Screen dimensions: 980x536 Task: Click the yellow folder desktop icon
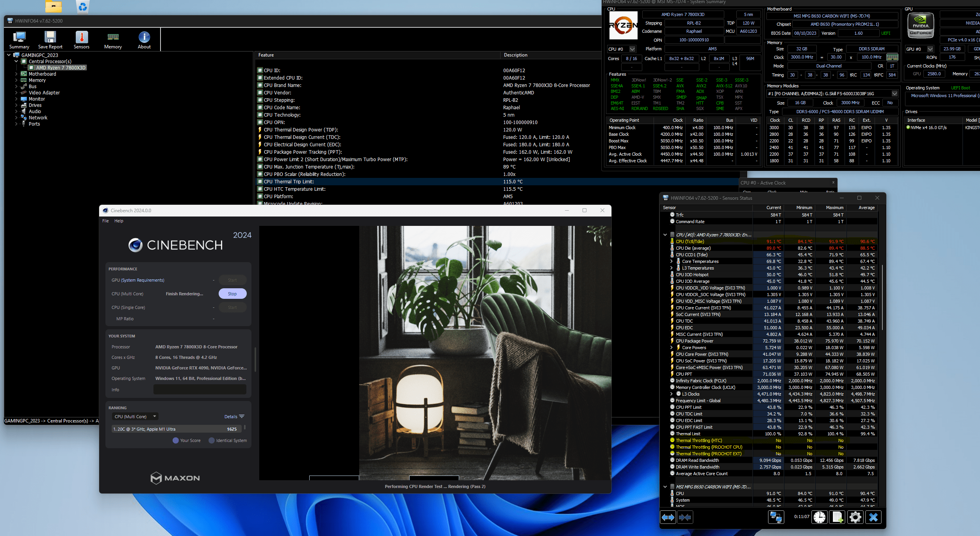53,6
